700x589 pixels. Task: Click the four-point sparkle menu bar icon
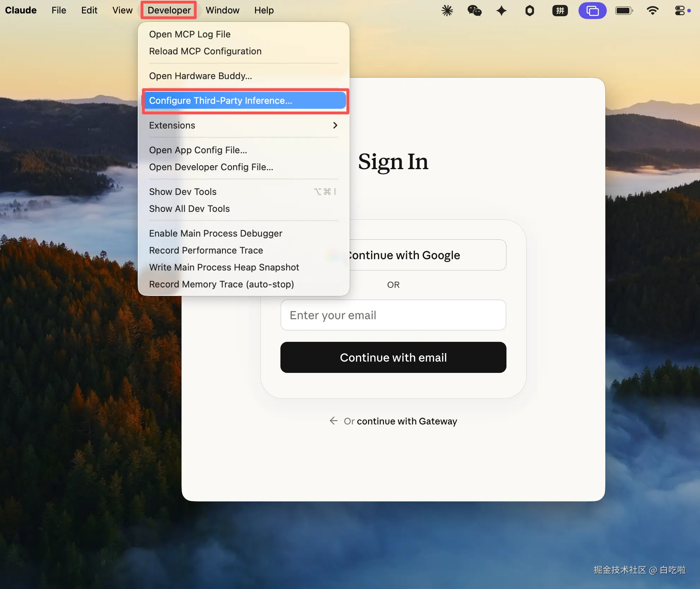[502, 11]
